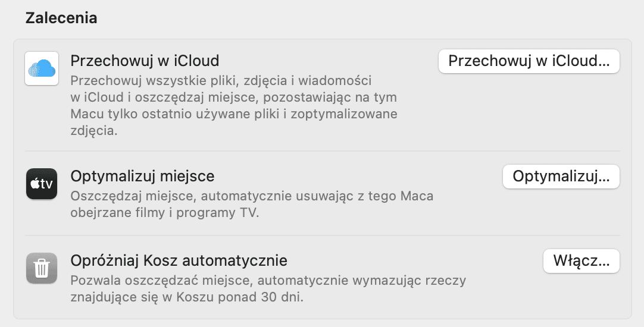Click 'zoptymalizowane' word in iCloud description
The image size is (644, 327).
[344, 114]
